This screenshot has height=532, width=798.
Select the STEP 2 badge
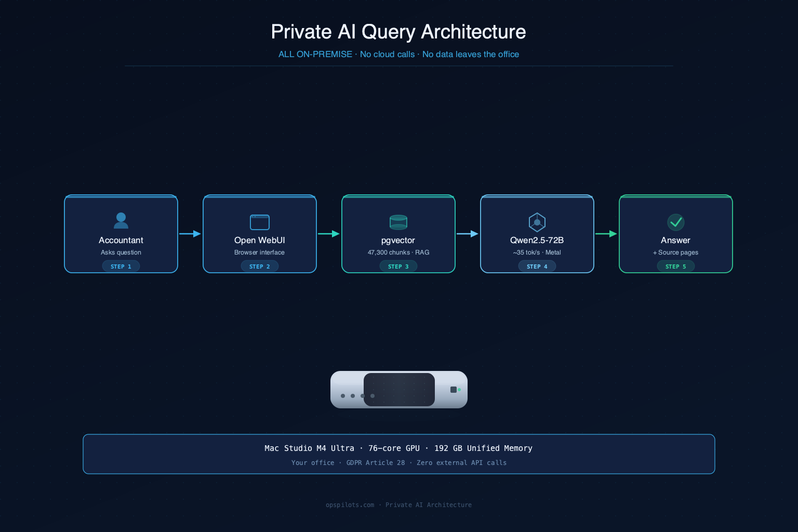coord(260,267)
